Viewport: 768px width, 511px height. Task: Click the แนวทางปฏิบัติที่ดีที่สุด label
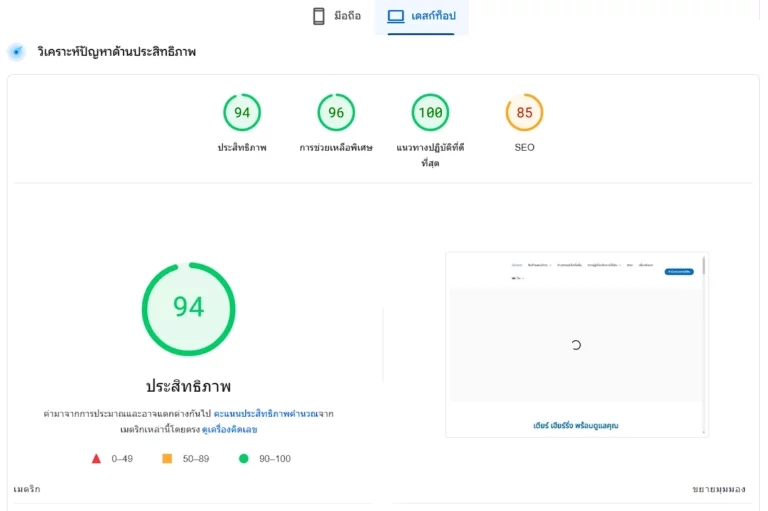tap(430, 155)
